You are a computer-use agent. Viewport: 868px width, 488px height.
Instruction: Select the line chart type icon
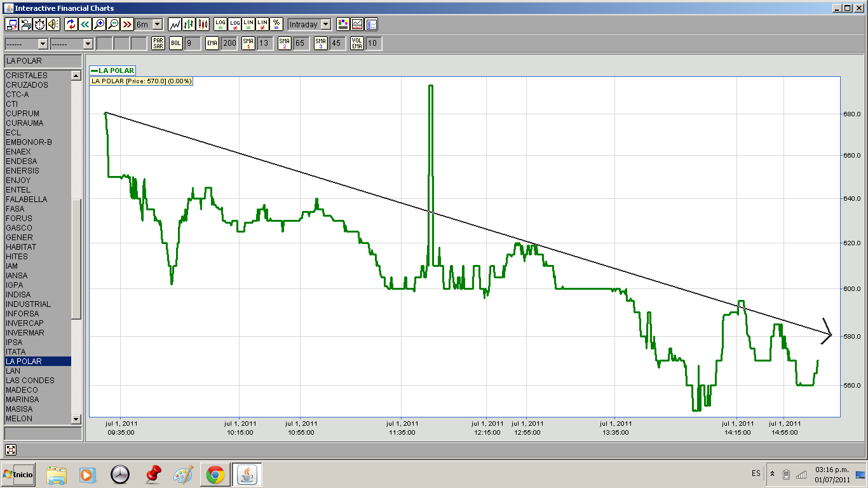point(175,24)
